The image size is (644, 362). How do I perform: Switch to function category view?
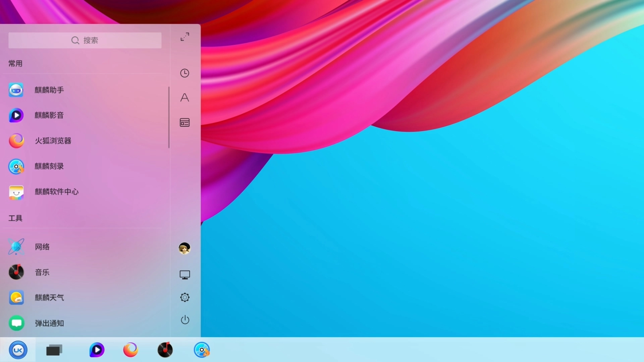[185, 123]
